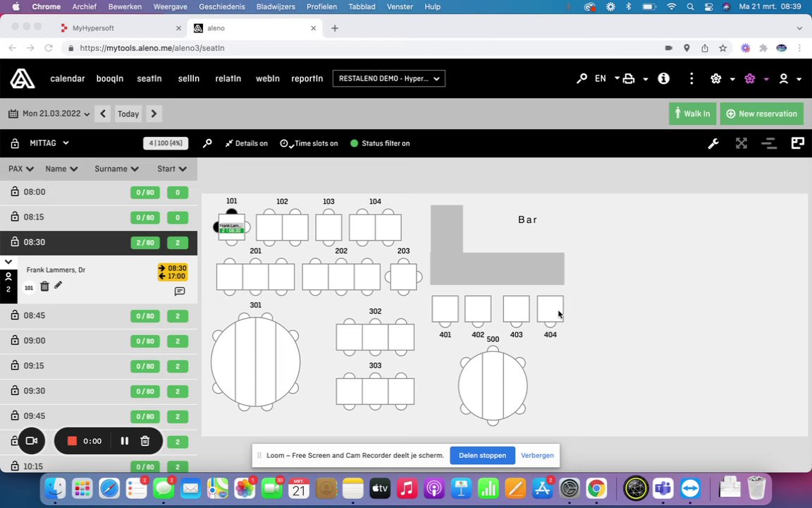Image resolution: width=812 pixels, height=508 pixels.
Task: Open the reportIn module
Action: [307, 79]
